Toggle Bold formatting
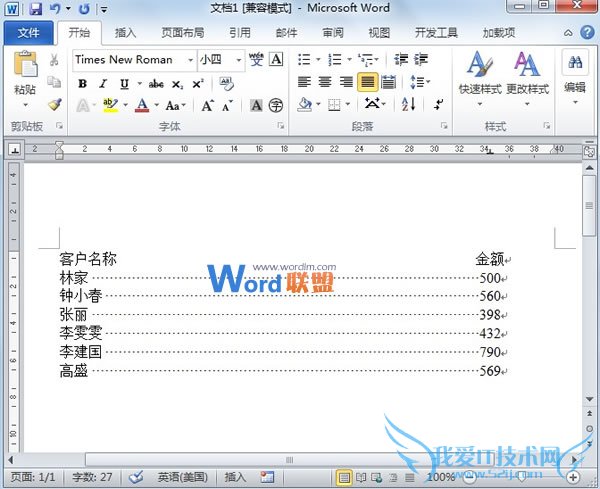 [82, 84]
